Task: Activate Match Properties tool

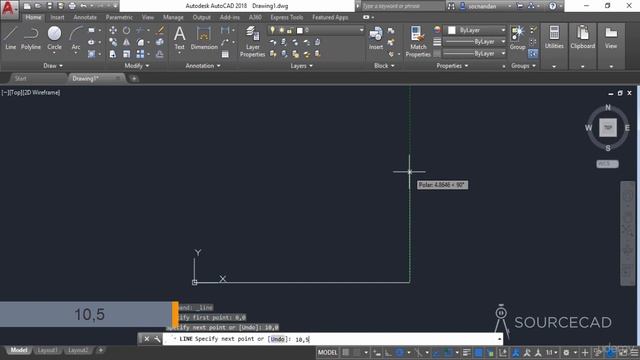Action: click(x=418, y=41)
